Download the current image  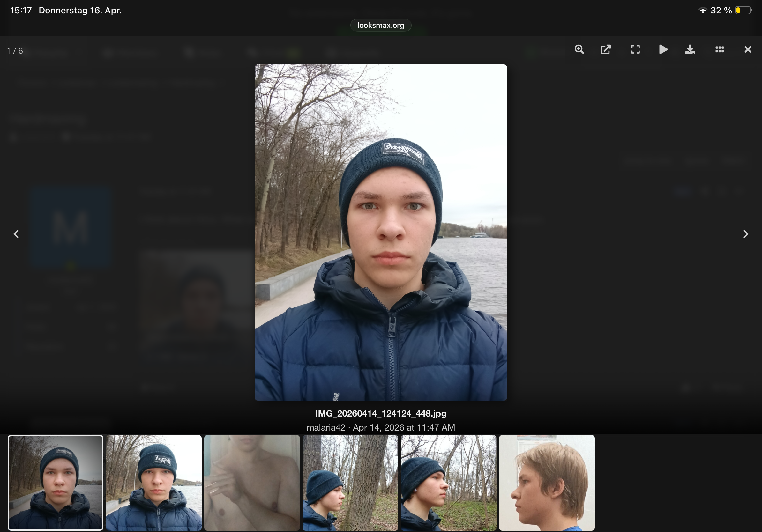pyautogui.click(x=690, y=49)
